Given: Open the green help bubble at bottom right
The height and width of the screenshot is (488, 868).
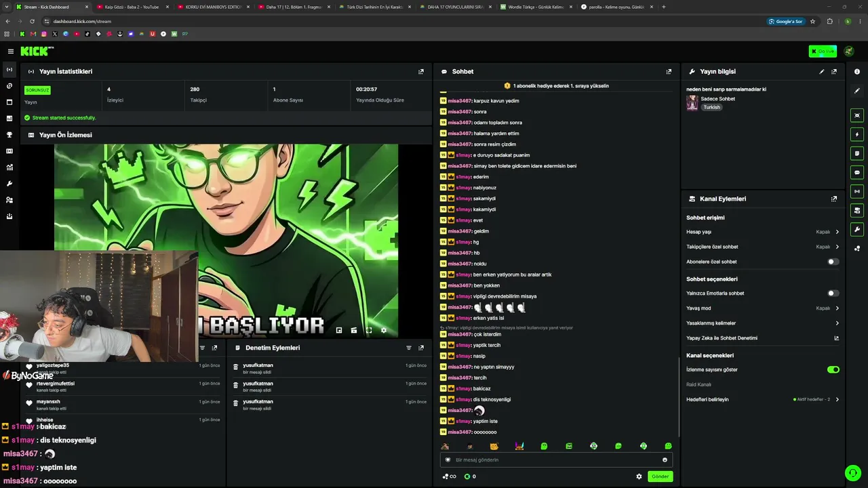Looking at the screenshot, I should point(852,472).
